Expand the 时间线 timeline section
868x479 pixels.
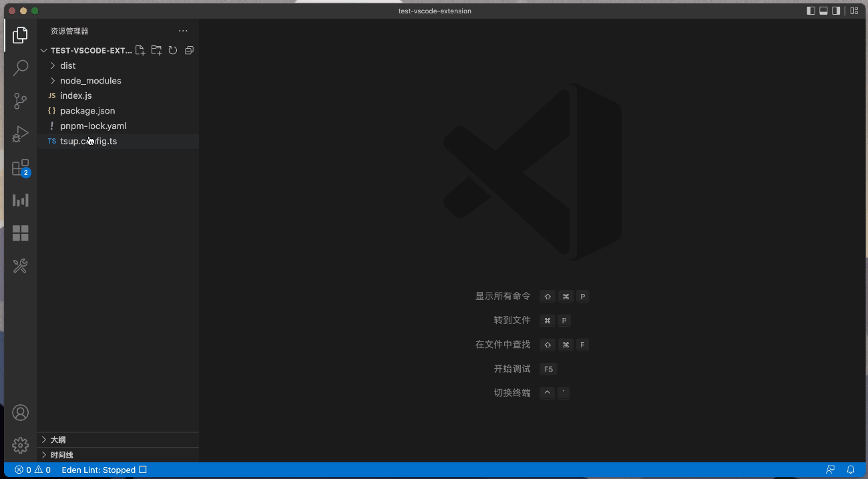pyautogui.click(x=118, y=455)
